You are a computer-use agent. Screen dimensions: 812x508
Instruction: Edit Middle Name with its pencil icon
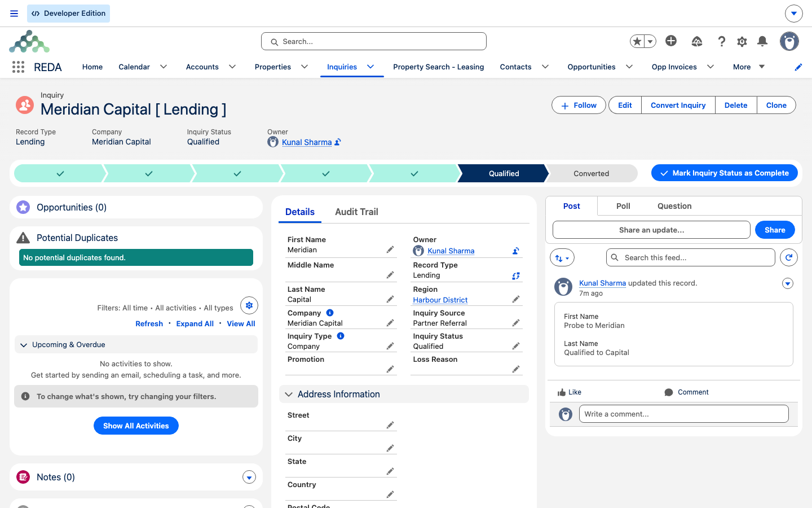click(x=390, y=275)
